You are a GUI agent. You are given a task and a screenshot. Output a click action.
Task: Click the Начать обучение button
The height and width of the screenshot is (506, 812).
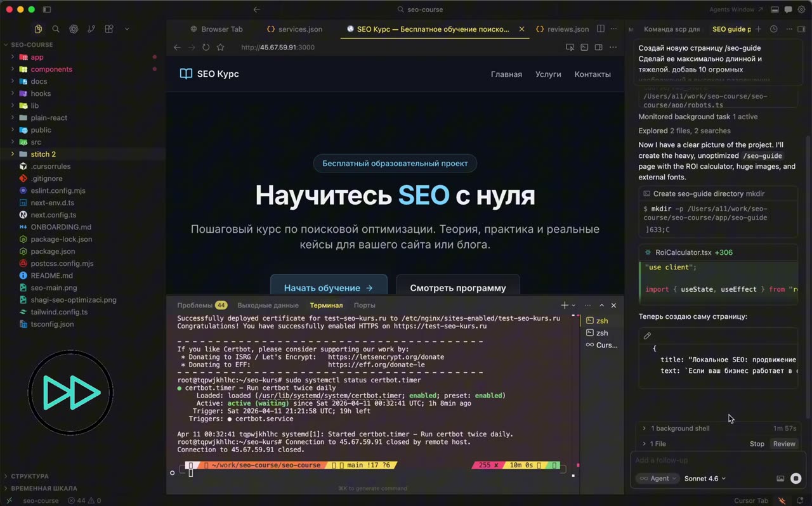pos(329,287)
